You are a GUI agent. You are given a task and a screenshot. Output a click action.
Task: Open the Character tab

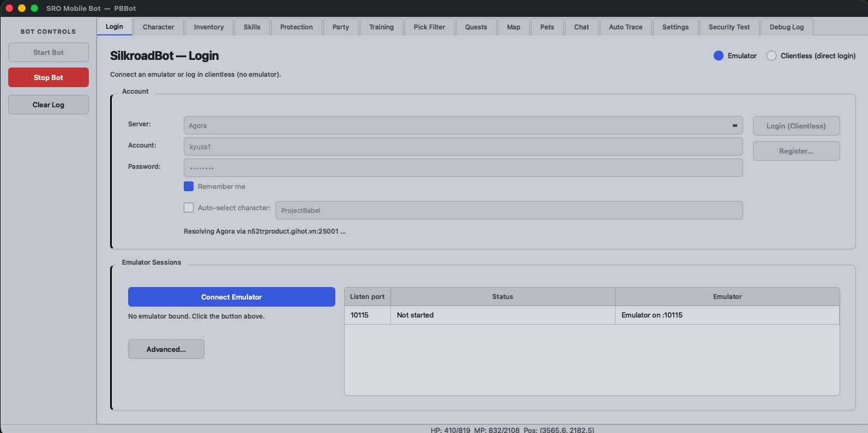(x=159, y=27)
